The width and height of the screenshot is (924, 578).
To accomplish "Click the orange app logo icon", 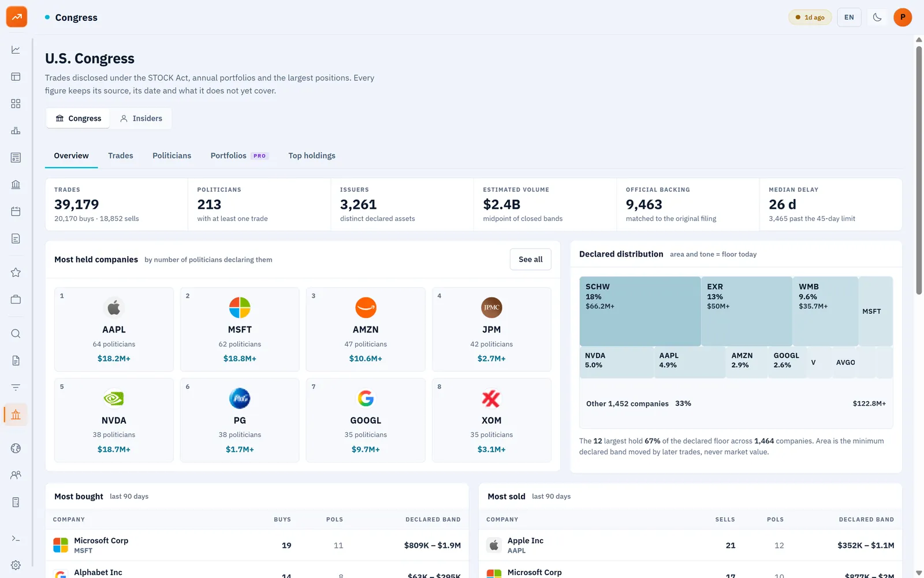I will (17, 17).
